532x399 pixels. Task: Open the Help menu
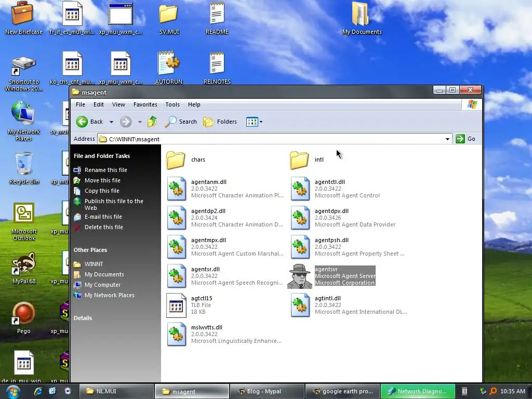click(194, 104)
